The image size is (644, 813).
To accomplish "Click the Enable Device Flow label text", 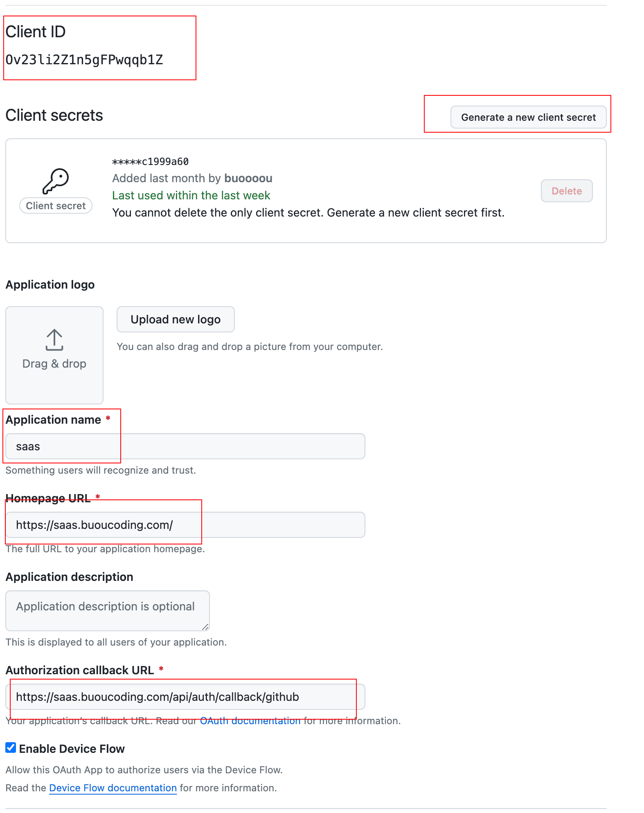I will click(x=72, y=749).
